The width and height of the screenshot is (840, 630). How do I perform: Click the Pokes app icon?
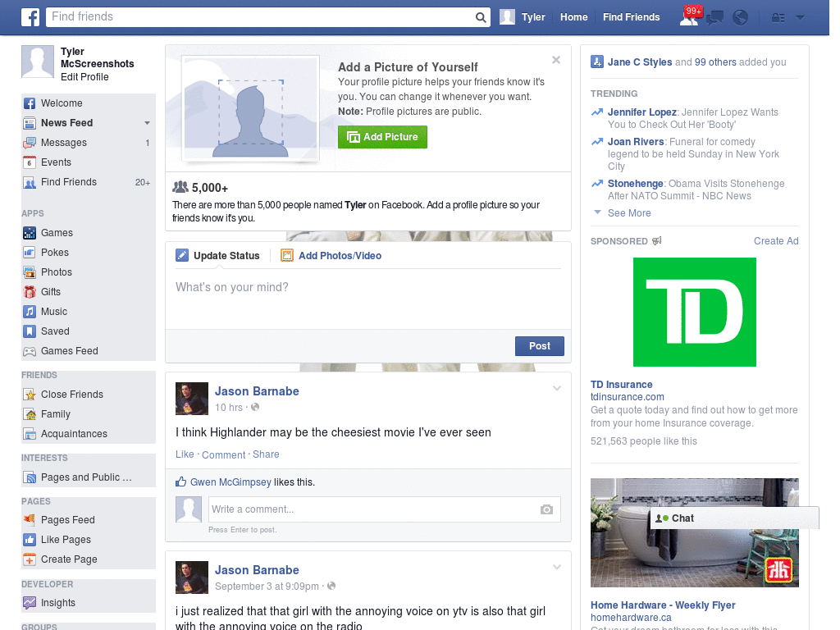point(30,253)
